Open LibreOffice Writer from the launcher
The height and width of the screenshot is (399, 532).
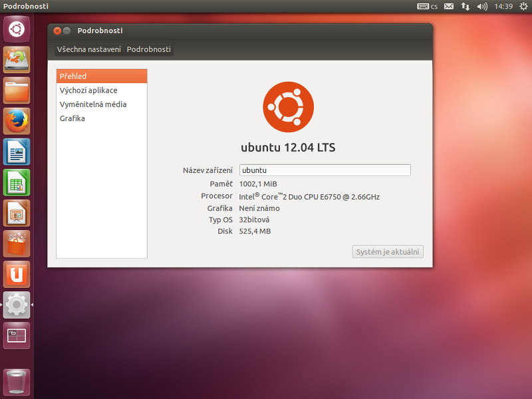(x=17, y=152)
